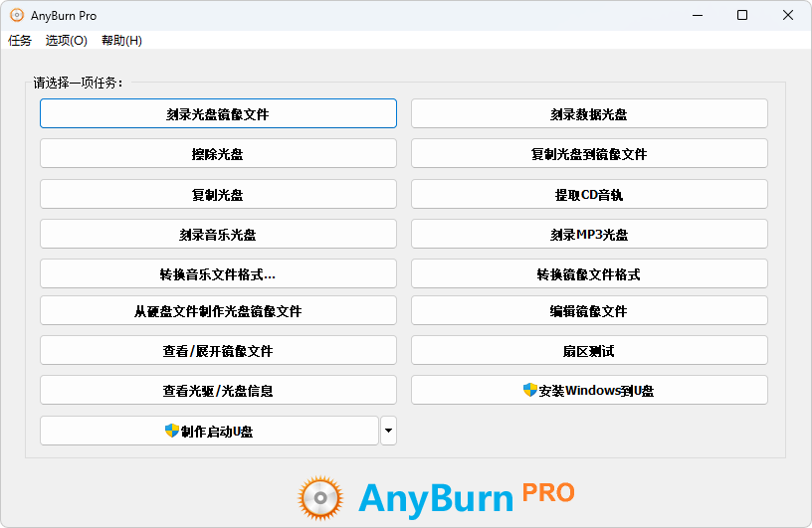812x528 pixels.
Task: Select 刻录音乐光盘 button
Action: pos(218,234)
